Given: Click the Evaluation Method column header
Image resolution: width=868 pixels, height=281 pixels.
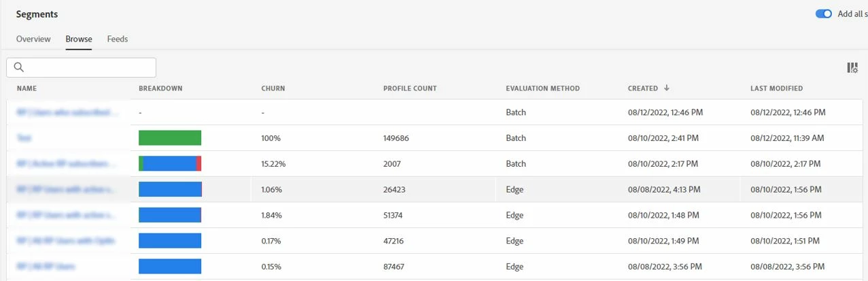Looking at the screenshot, I should pos(542,88).
